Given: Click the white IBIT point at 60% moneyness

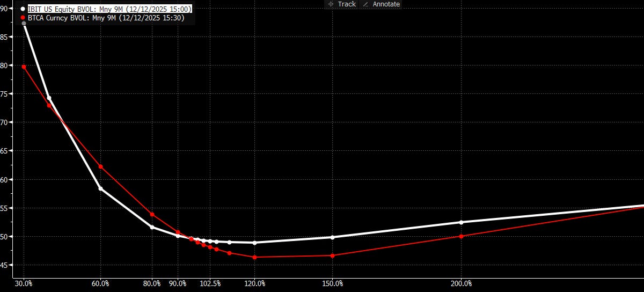Looking at the screenshot, I should point(100,188).
